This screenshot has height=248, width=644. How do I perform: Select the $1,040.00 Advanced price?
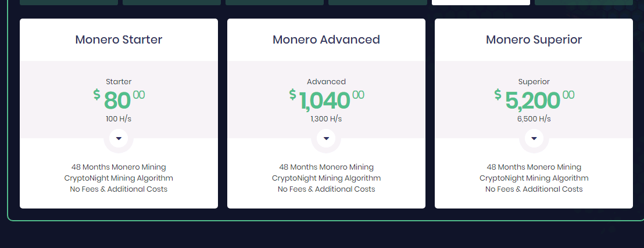[x=326, y=100]
